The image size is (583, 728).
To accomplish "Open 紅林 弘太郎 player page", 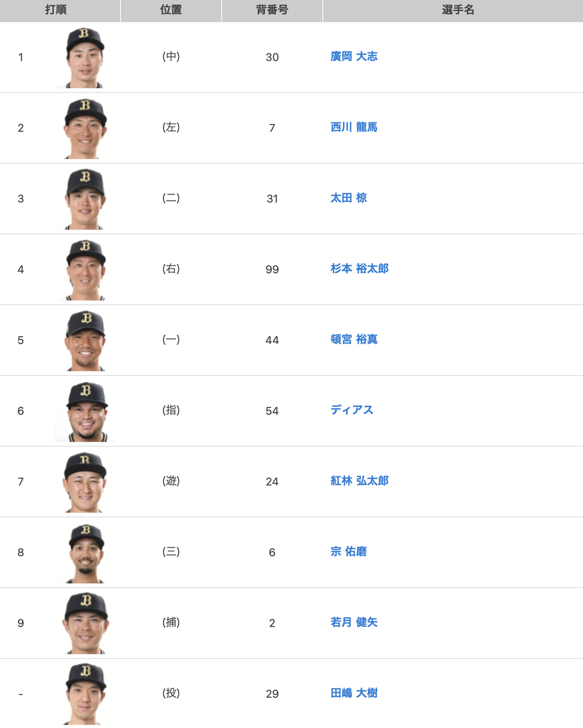I will [x=359, y=481].
